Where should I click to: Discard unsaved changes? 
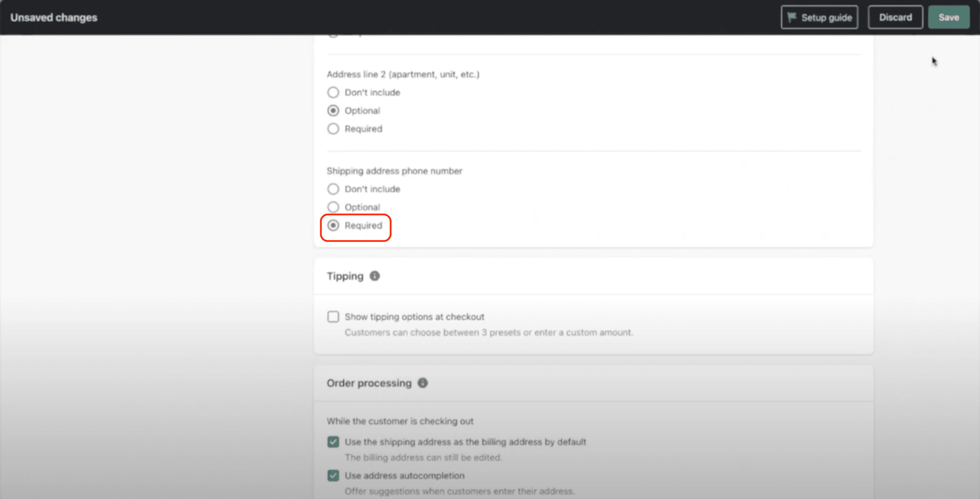point(895,17)
